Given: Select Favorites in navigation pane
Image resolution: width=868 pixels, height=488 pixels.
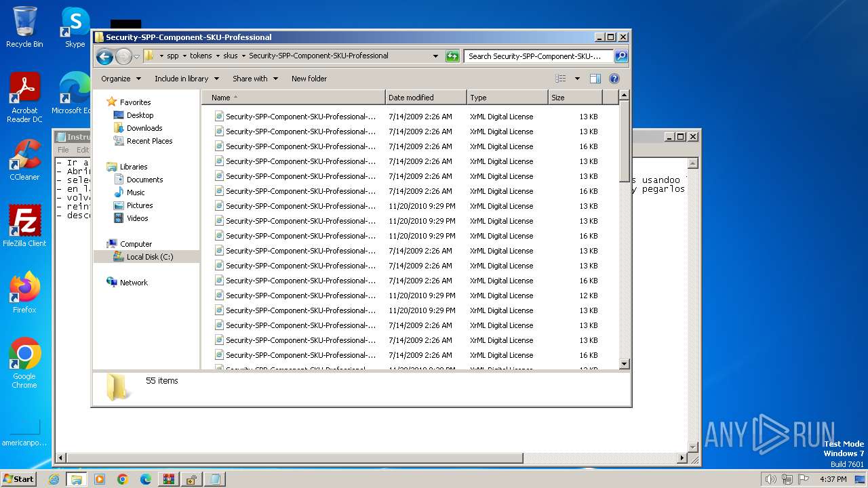Looking at the screenshot, I should (135, 102).
